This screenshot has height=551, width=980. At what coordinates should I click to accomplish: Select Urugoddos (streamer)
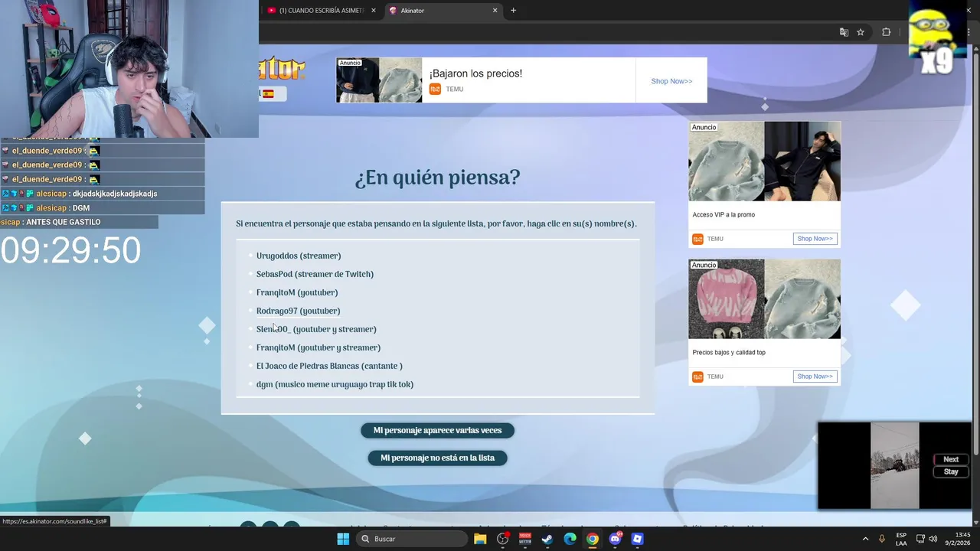tap(299, 256)
